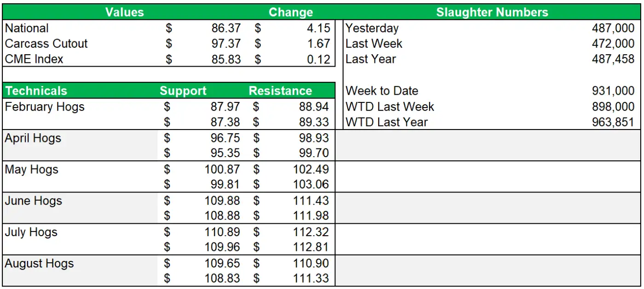The width and height of the screenshot is (644, 289).
Task: Select the February Hogs label
Action: click(x=45, y=107)
